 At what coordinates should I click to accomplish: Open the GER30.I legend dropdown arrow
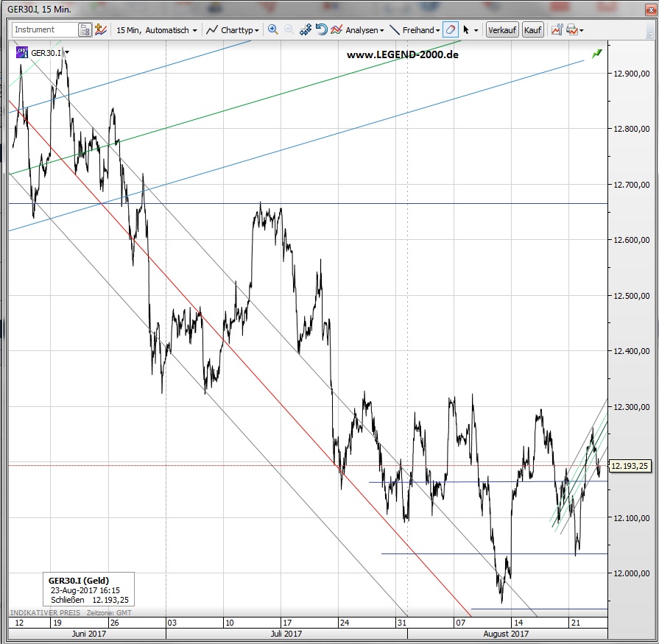(x=67, y=53)
